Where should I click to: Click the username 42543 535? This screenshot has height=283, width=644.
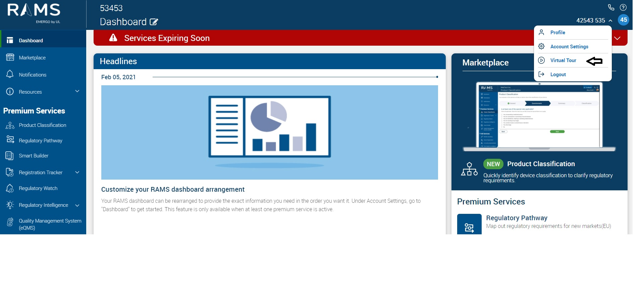point(591,20)
